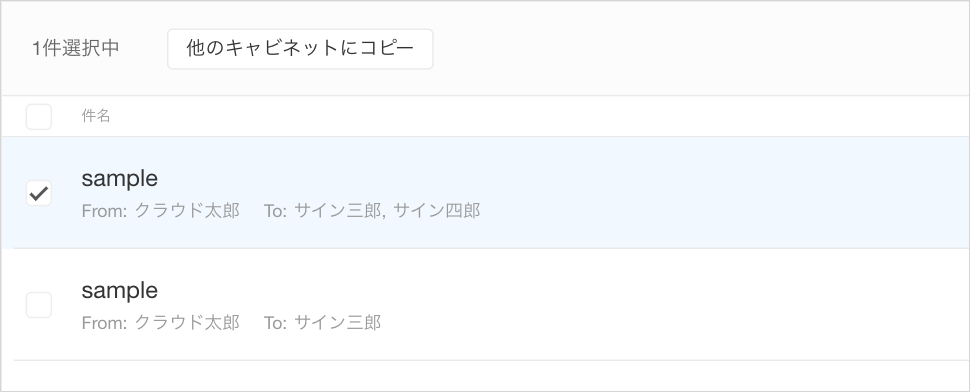The image size is (970, 392).
Task: Click サイン三郎 in the unselected row
Action: [x=338, y=322]
